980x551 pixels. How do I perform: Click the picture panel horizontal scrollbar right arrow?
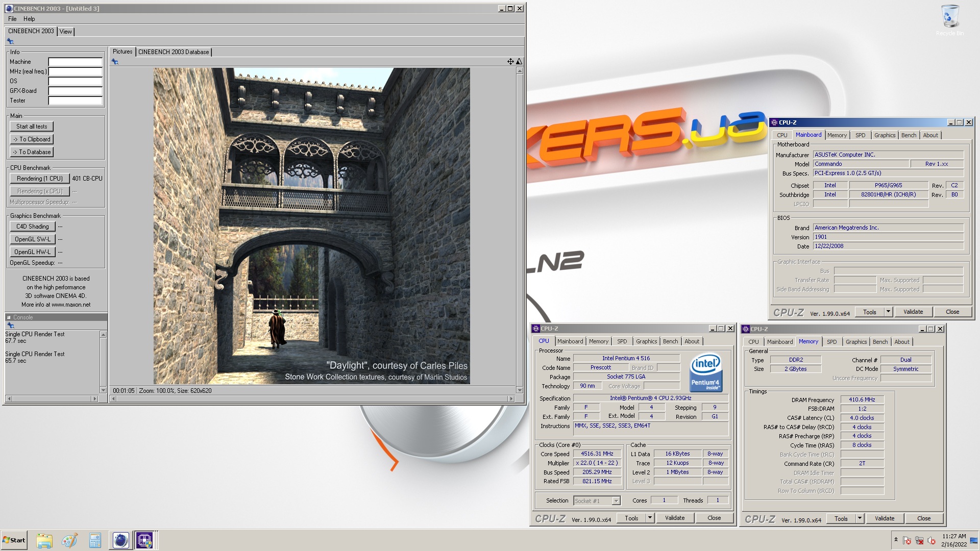[x=511, y=398]
